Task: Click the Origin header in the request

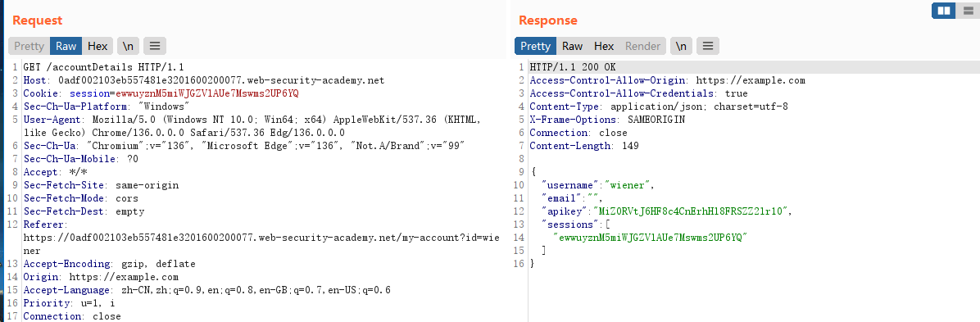Action: 101,277
